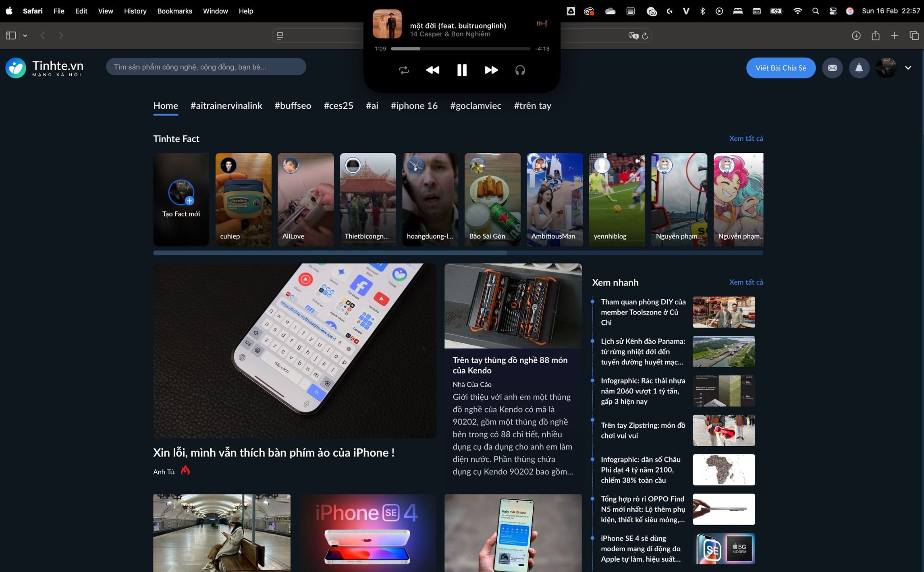924x572 pixels.
Task: Select the #trên tay tab
Action: tap(532, 106)
